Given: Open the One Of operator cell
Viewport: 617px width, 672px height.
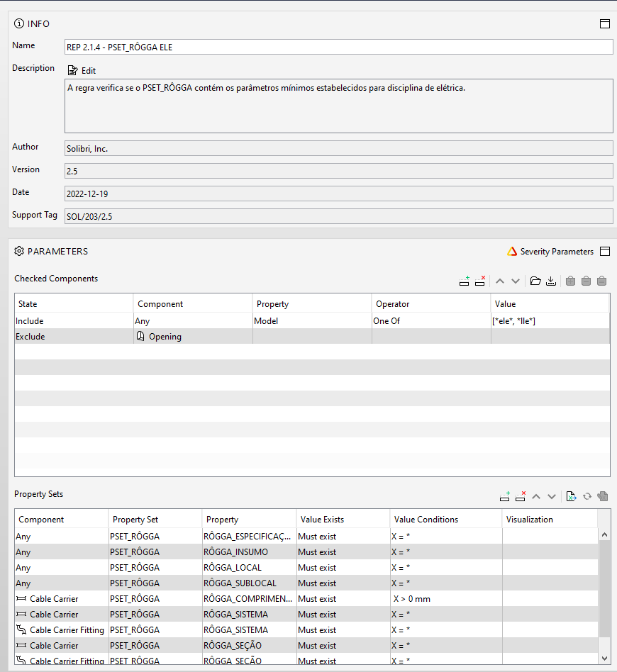Looking at the screenshot, I should [x=431, y=320].
